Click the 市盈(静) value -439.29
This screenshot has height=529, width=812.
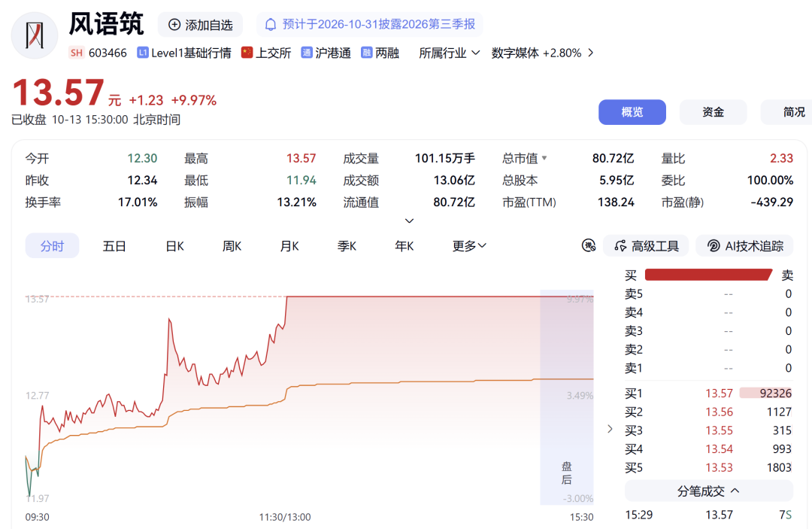click(x=772, y=202)
